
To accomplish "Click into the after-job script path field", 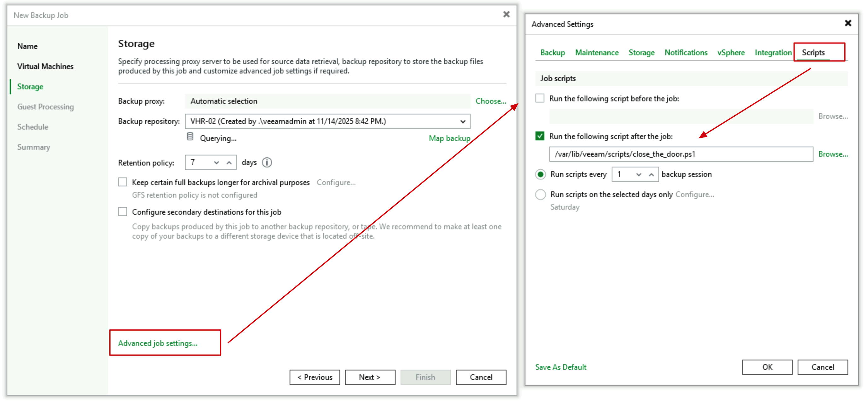I will click(x=681, y=154).
